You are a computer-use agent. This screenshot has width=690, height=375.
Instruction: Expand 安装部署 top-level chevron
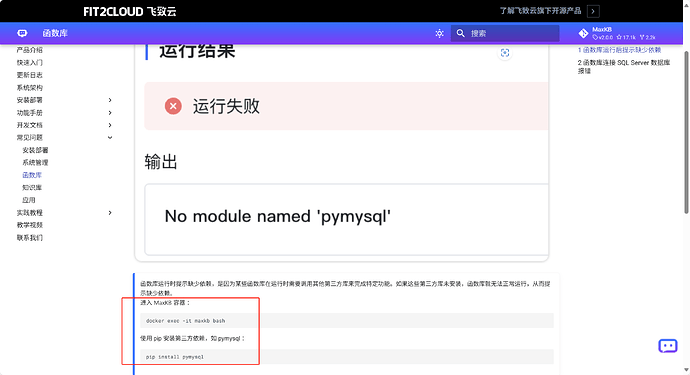(x=110, y=100)
